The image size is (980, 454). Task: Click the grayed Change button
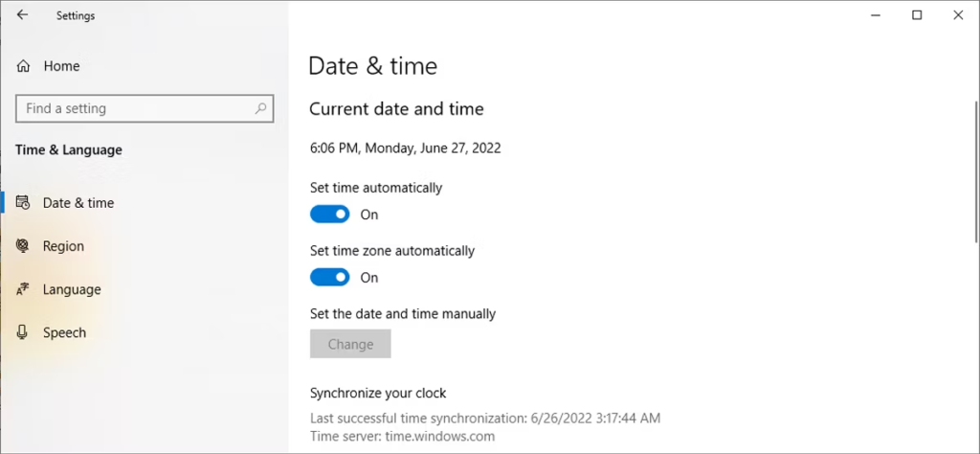[x=350, y=344]
